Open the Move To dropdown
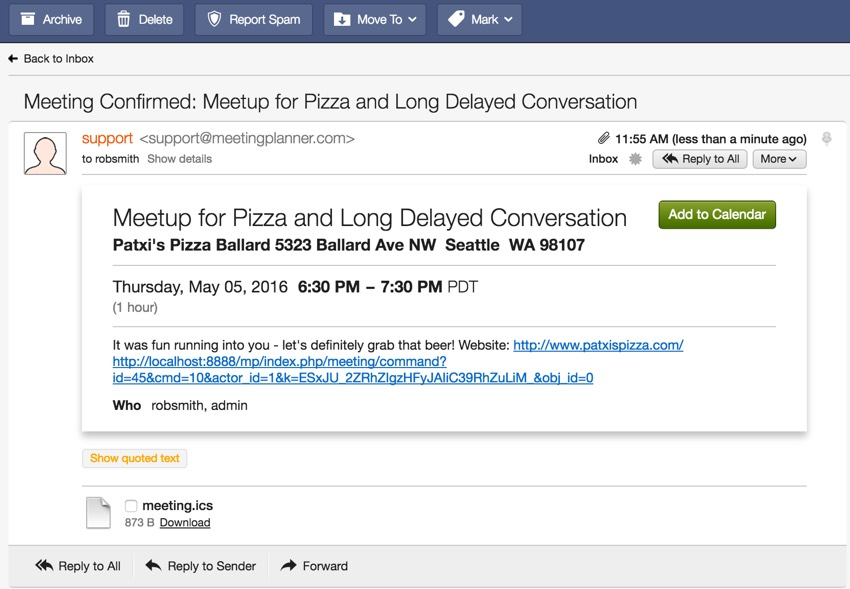This screenshot has width=850, height=589. 374,19
